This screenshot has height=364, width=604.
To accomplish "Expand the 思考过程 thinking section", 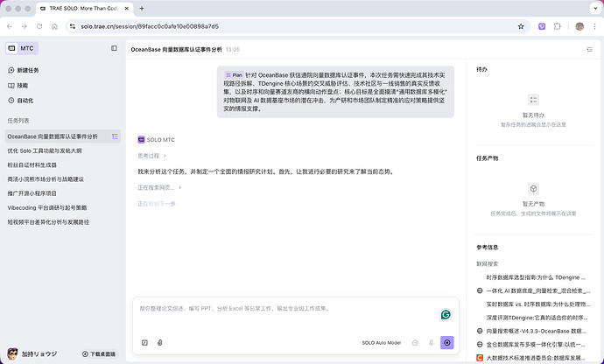I will [151, 156].
